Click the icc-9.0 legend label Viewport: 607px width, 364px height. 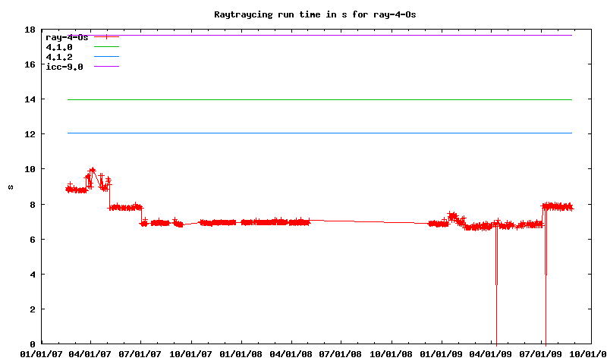(64, 67)
